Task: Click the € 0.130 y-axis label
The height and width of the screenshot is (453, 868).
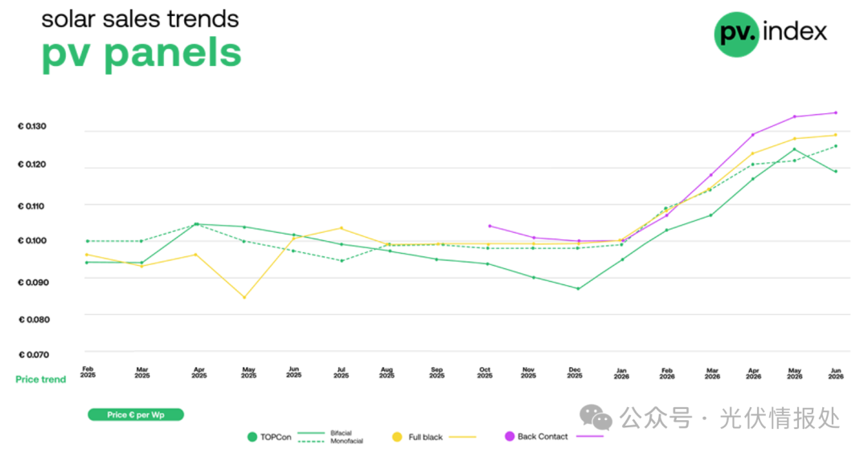Action: coord(32,126)
